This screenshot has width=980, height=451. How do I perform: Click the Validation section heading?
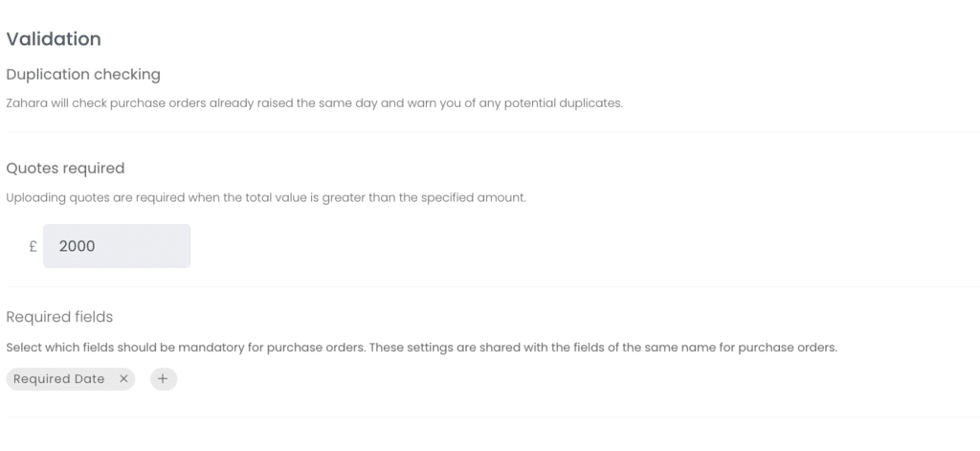coord(54,39)
